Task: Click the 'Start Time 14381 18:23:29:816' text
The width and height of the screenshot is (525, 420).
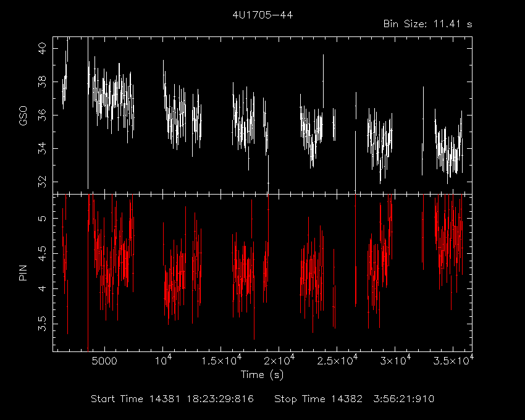Action: 172,399
